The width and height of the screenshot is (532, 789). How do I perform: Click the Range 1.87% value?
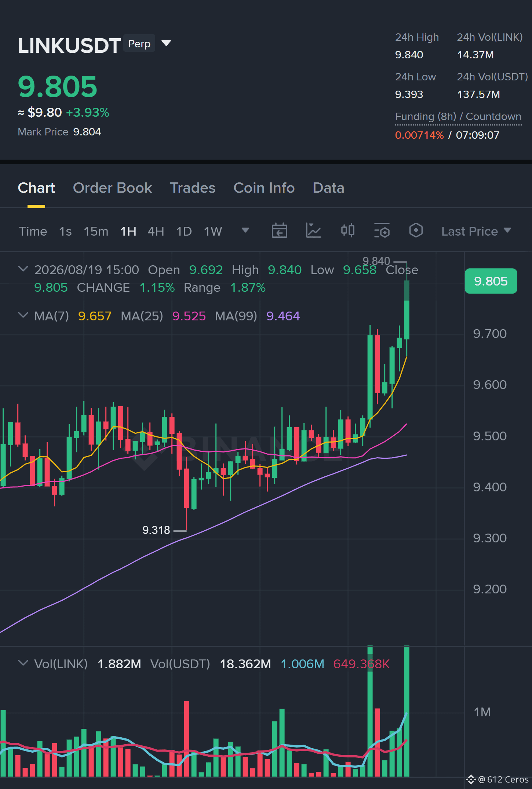(x=248, y=287)
